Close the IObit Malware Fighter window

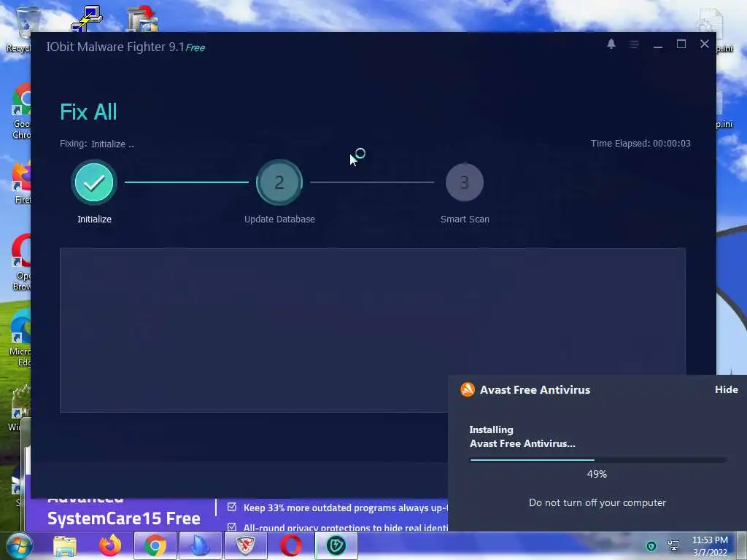click(x=705, y=44)
